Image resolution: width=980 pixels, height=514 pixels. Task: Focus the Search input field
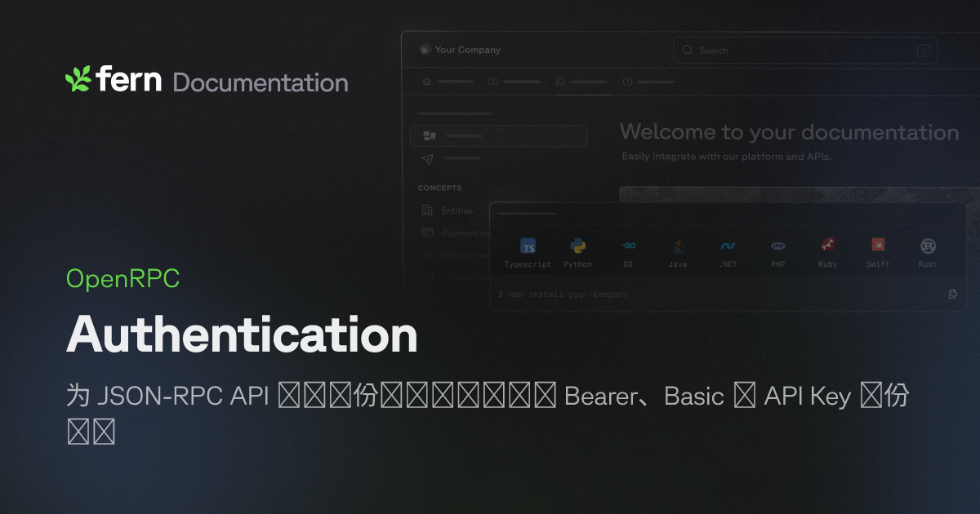[805, 51]
